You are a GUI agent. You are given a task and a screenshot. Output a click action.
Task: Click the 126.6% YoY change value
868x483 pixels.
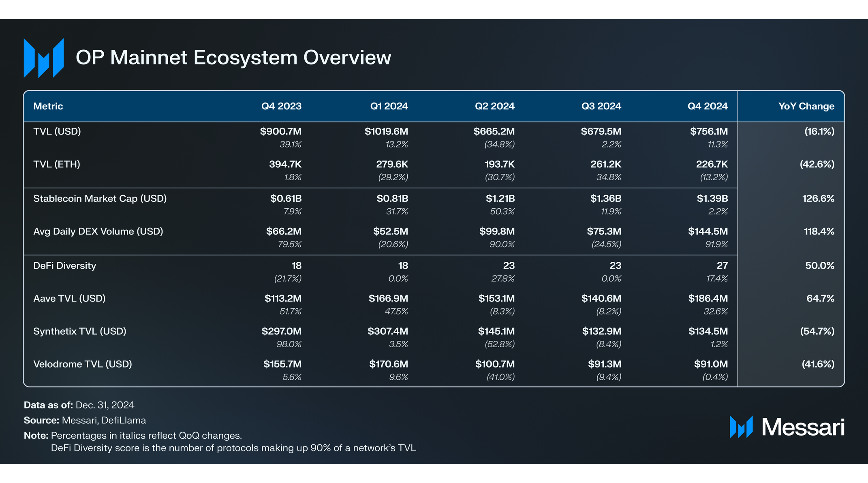point(818,199)
